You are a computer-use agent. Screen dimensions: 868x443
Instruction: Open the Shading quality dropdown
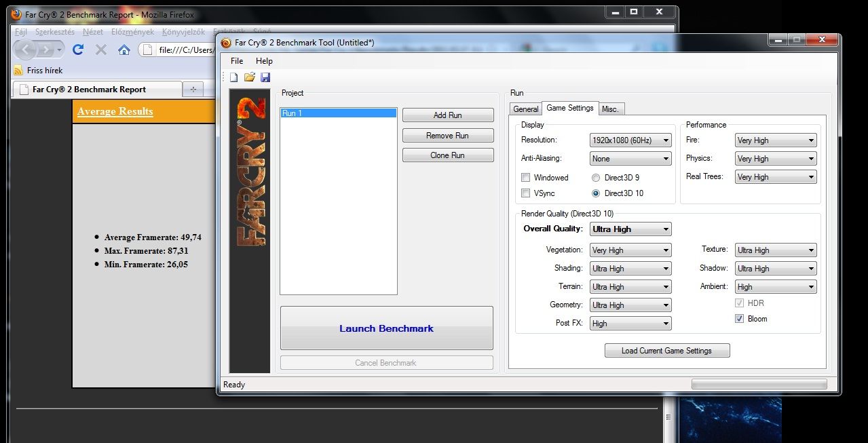[x=630, y=269]
